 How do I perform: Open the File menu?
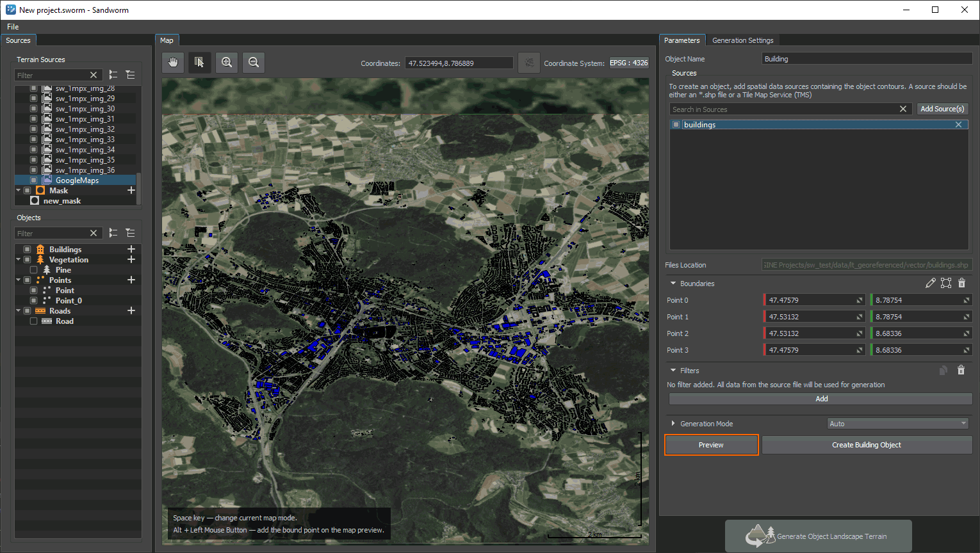(x=13, y=27)
